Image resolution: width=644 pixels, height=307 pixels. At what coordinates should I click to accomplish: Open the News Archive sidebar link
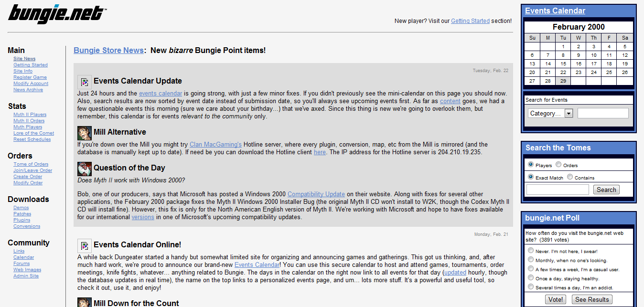(28, 90)
